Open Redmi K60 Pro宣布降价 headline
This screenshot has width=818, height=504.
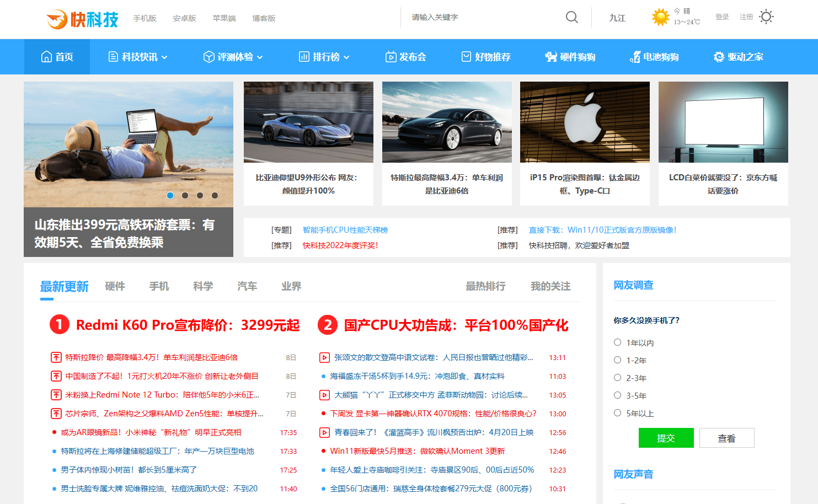pos(188,325)
